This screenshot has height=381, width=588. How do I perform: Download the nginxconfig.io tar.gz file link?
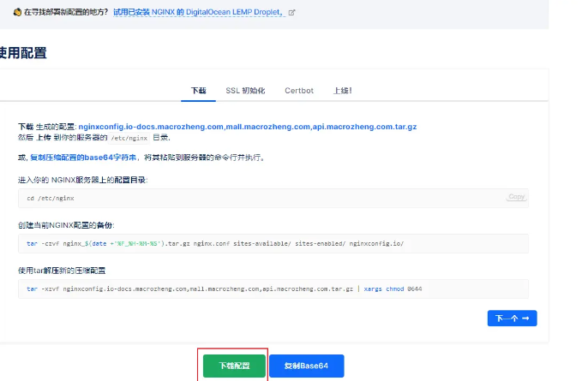coord(248,127)
